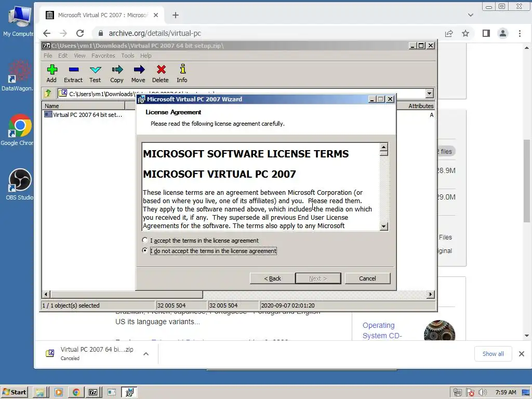Click Chrome icon in the taskbar
Screen dimensions: 532x399
coord(76,393)
